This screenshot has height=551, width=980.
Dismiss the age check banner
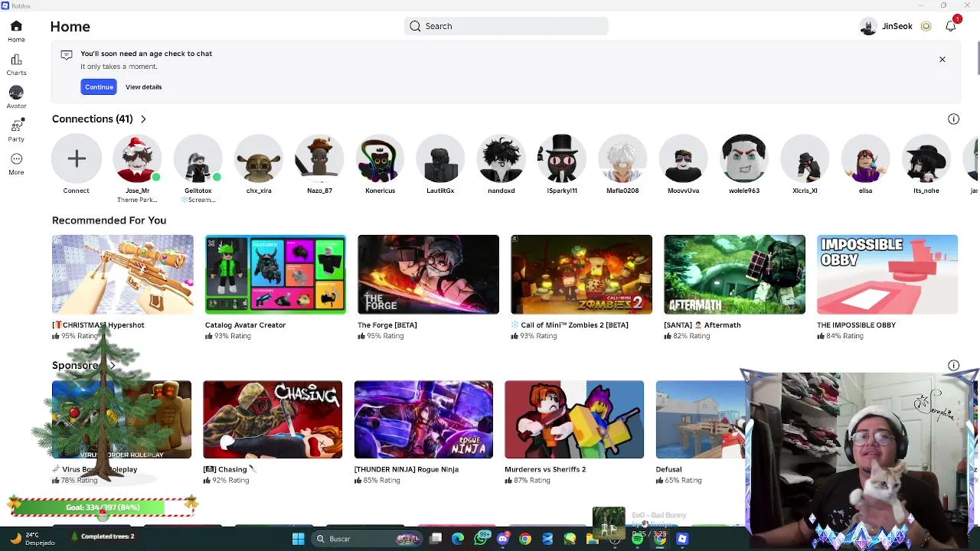942,59
